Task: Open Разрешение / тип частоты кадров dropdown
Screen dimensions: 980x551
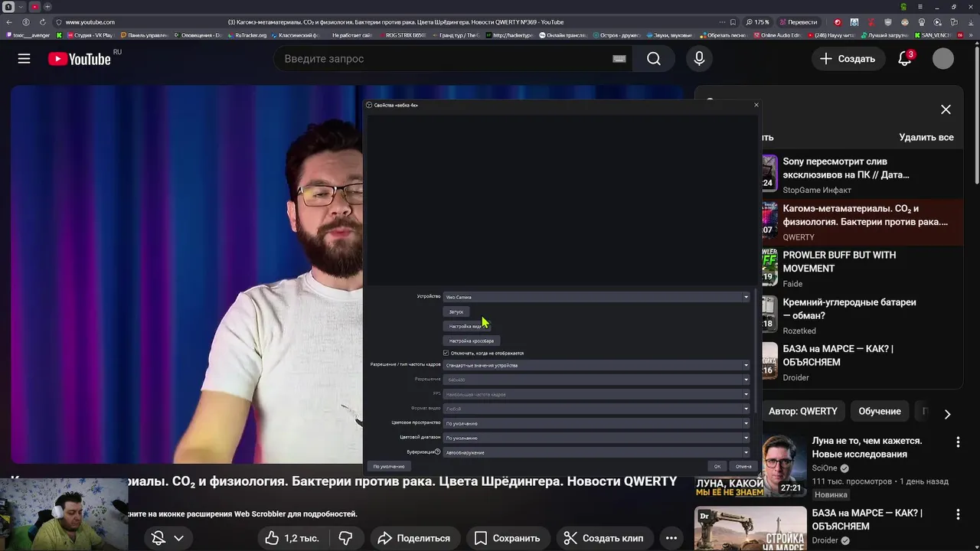Action: 596,365
